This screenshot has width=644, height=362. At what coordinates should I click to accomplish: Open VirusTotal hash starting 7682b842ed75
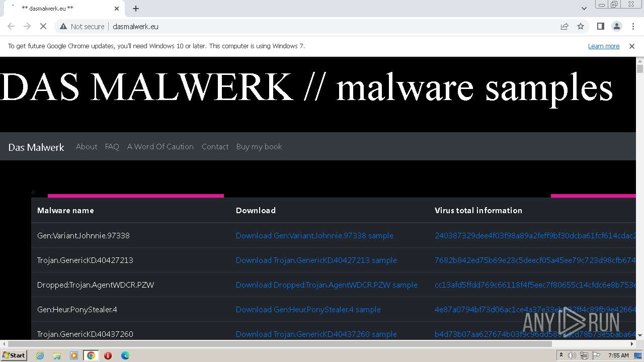[x=535, y=260]
